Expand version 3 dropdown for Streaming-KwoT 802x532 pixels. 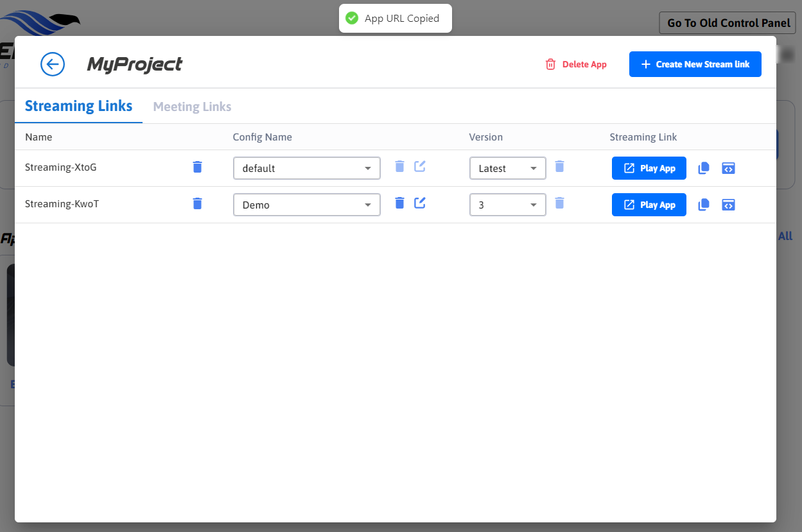coord(507,205)
